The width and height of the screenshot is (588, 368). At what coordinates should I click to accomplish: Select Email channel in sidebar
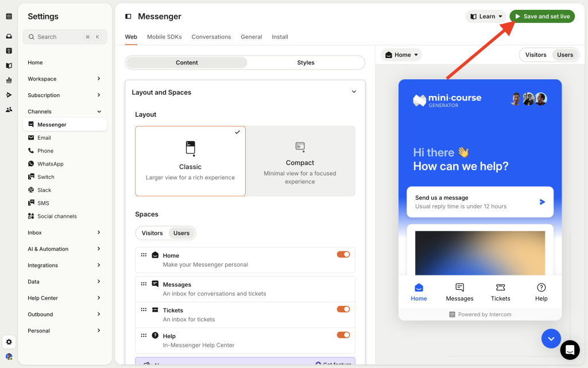[x=65, y=138]
